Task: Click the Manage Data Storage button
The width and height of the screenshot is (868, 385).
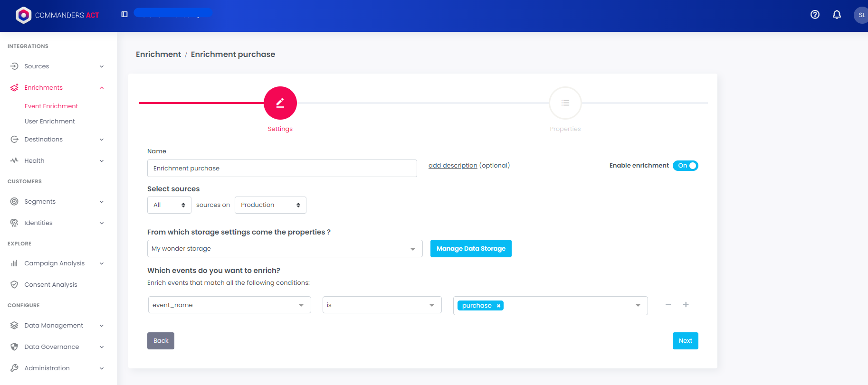Action: click(470, 249)
